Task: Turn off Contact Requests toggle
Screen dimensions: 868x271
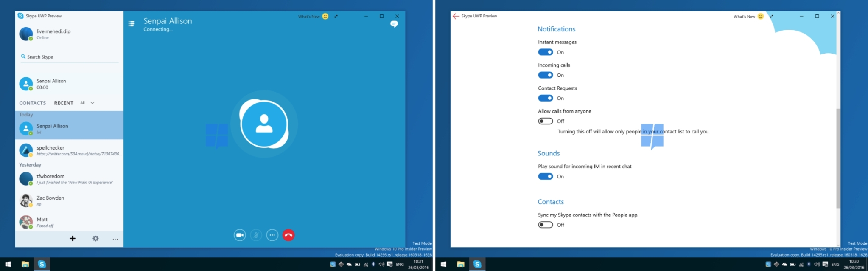Action: point(546,98)
